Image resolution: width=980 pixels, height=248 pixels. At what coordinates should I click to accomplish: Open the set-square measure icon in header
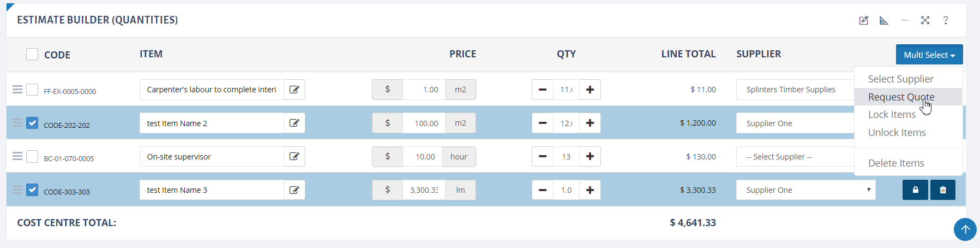(884, 20)
